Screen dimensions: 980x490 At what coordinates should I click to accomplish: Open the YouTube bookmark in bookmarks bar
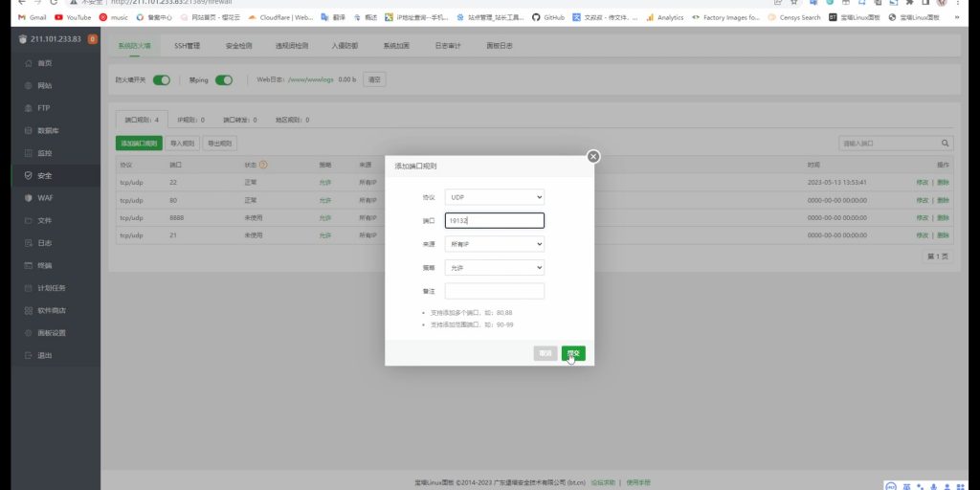(73, 17)
